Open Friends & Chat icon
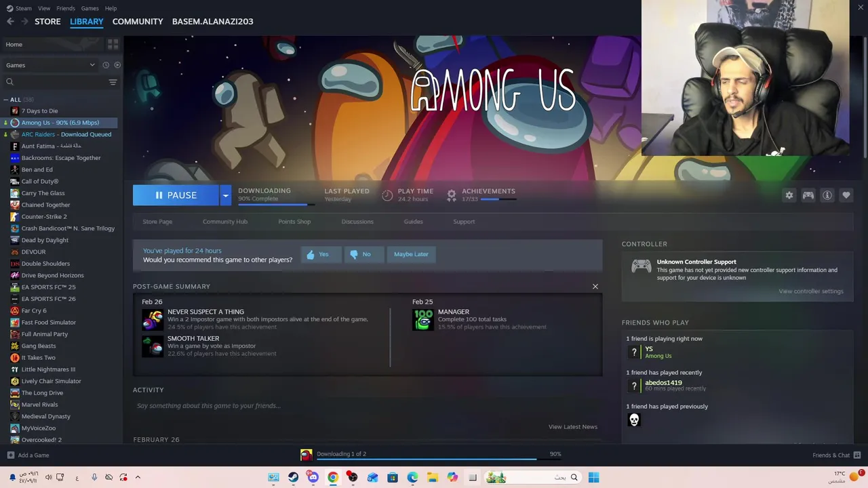 click(857, 455)
